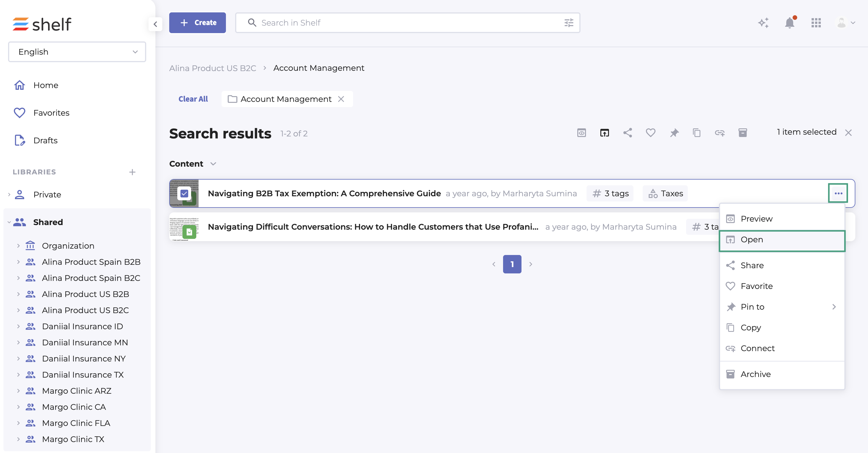Viewport: 868px width, 453px height.
Task: Click the preview icon in the selection toolbar
Action: point(581,133)
